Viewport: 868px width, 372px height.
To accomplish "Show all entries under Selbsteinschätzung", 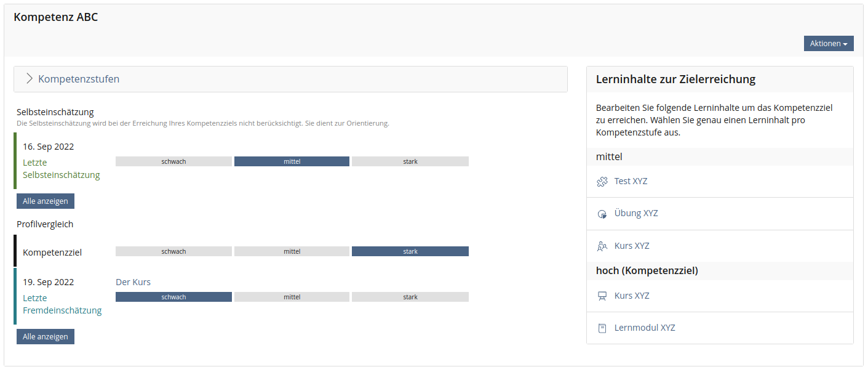I will [46, 201].
